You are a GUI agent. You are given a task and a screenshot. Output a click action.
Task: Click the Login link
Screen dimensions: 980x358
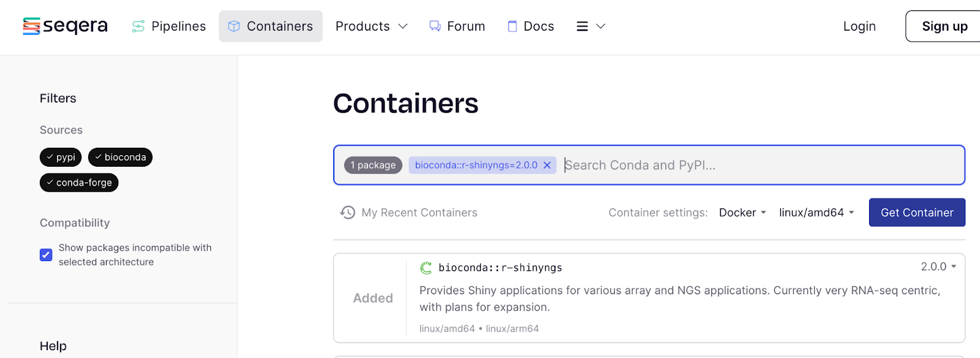[859, 26]
